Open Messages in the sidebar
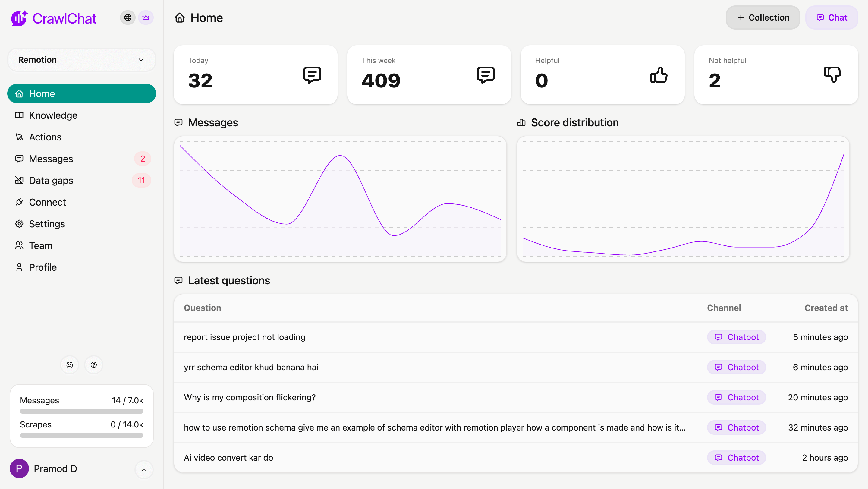 pos(82,159)
